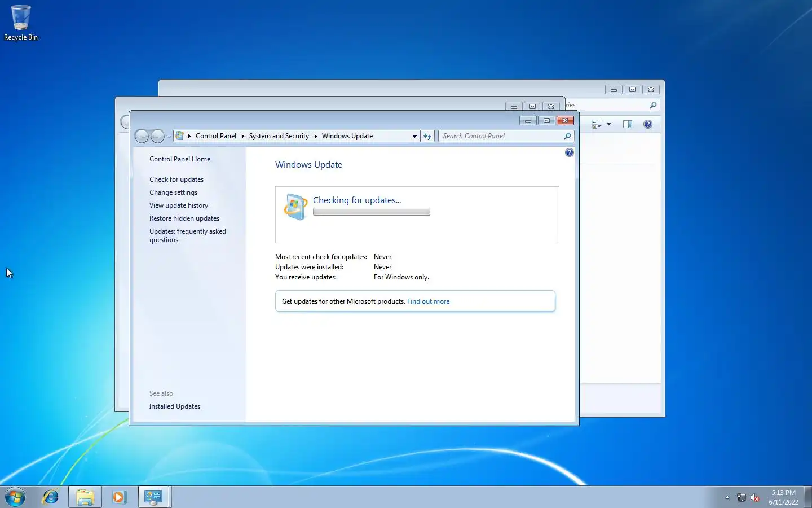Screen dimensions: 812x508
Task: Click the 'For Windows only.' text
Action: (401, 277)
